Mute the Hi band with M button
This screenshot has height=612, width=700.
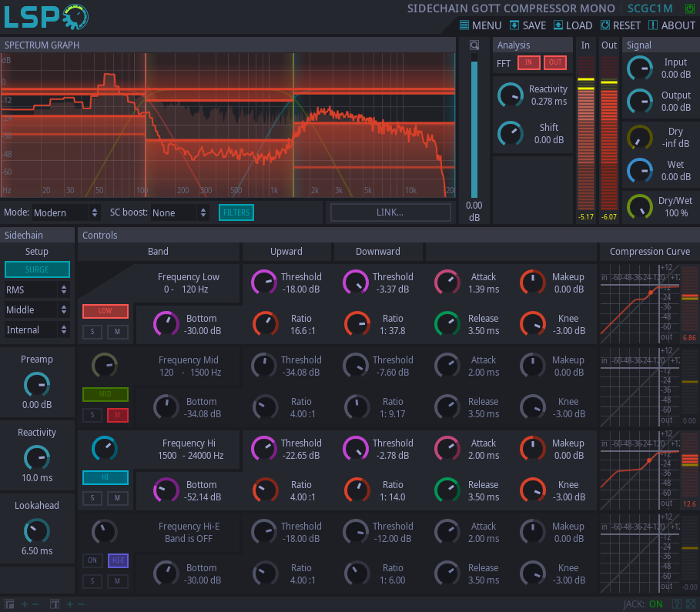point(117,498)
